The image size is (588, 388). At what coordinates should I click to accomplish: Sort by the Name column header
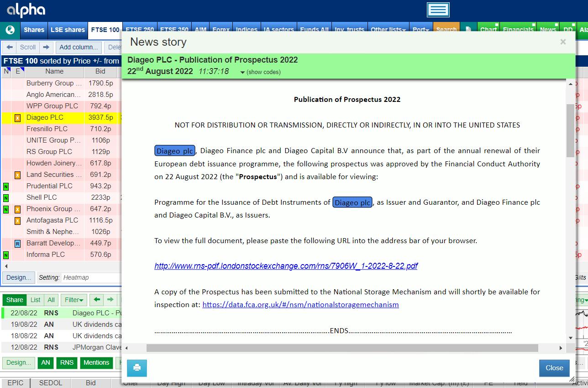point(54,71)
